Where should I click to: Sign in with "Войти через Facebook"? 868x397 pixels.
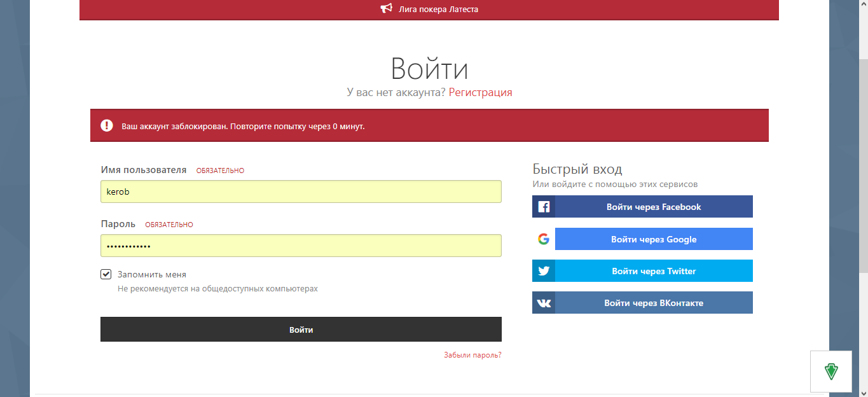coord(653,207)
